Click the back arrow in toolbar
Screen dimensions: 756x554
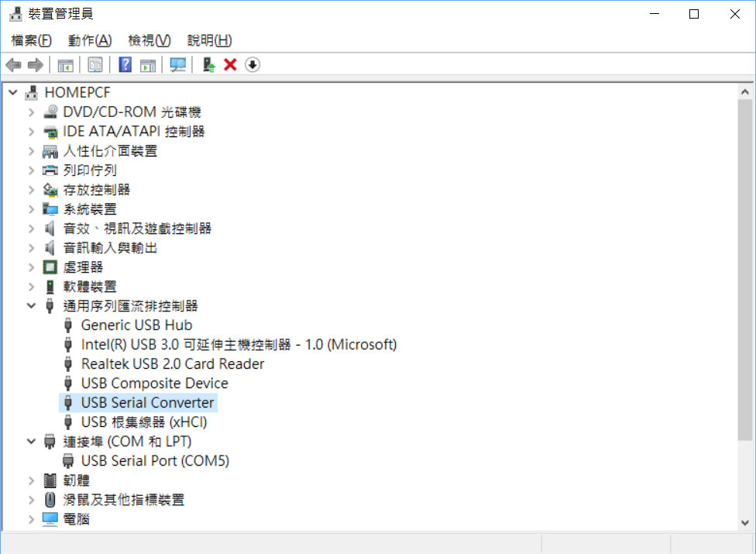point(13,65)
